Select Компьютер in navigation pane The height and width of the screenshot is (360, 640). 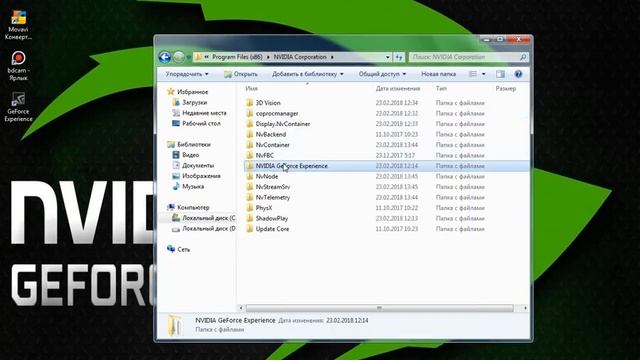[193, 207]
